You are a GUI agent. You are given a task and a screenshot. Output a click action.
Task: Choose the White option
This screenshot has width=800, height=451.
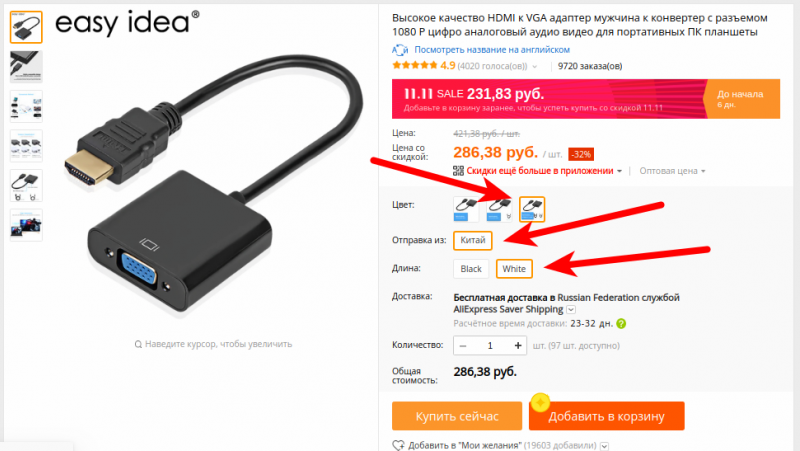coord(514,269)
